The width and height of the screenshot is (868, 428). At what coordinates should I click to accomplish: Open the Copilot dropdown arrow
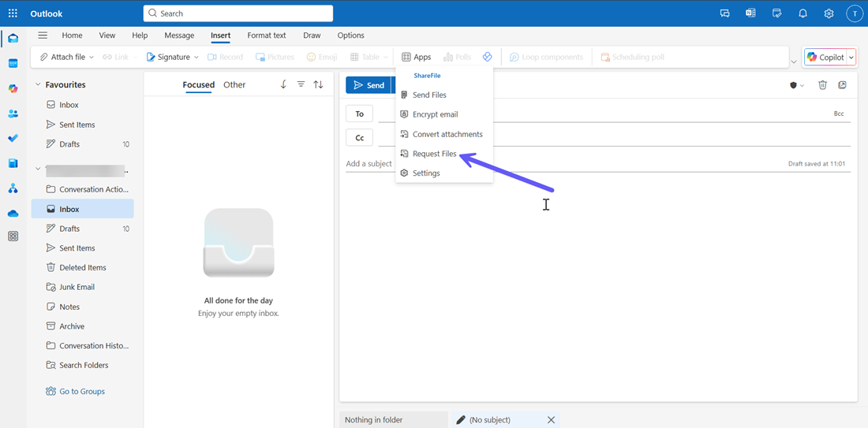tap(851, 58)
